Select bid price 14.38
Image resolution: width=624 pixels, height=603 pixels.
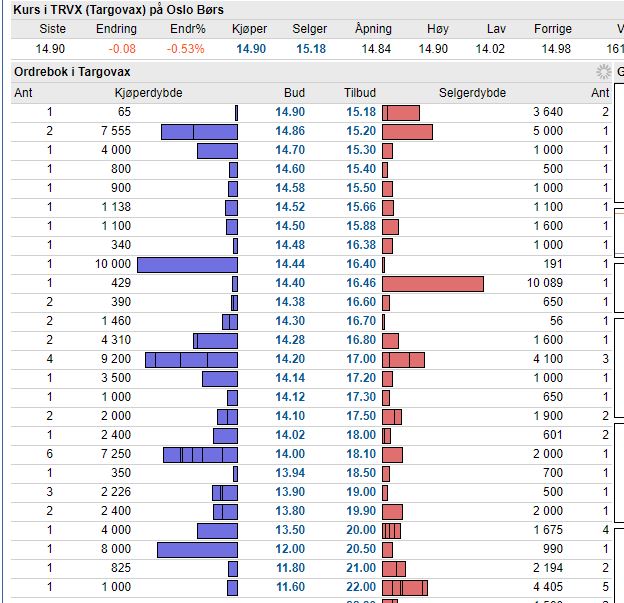[290, 302]
